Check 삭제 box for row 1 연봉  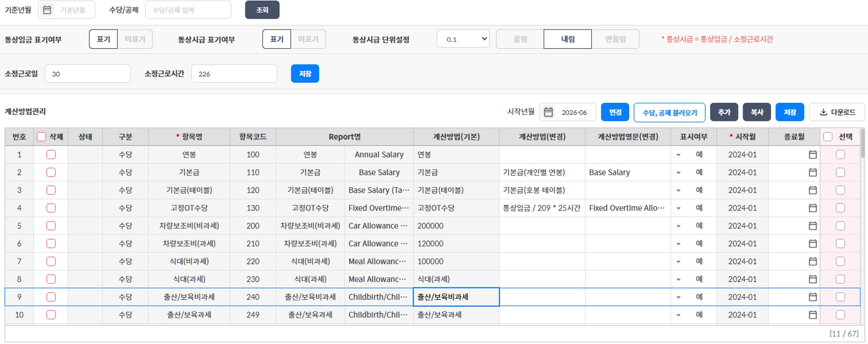pyautogui.click(x=51, y=154)
